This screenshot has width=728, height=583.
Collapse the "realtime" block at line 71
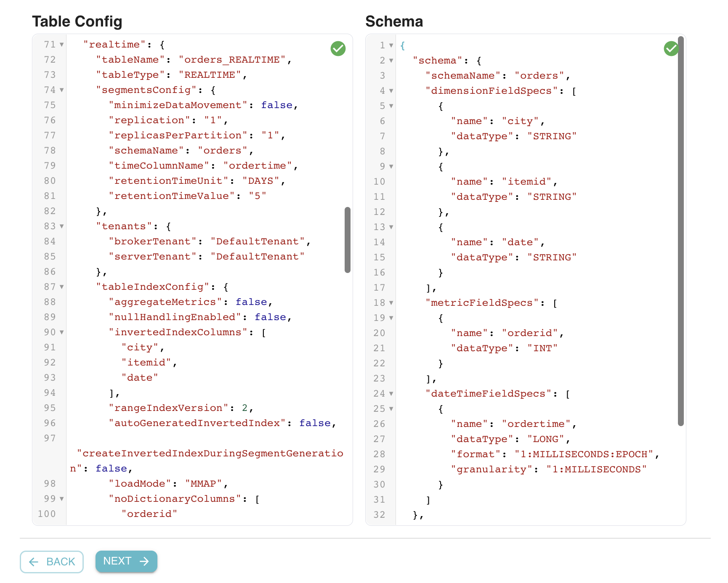coord(62,45)
